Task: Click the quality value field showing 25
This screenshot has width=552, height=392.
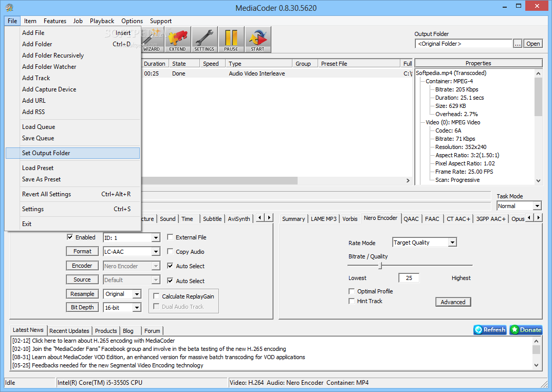Action: (x=409, y=278)
